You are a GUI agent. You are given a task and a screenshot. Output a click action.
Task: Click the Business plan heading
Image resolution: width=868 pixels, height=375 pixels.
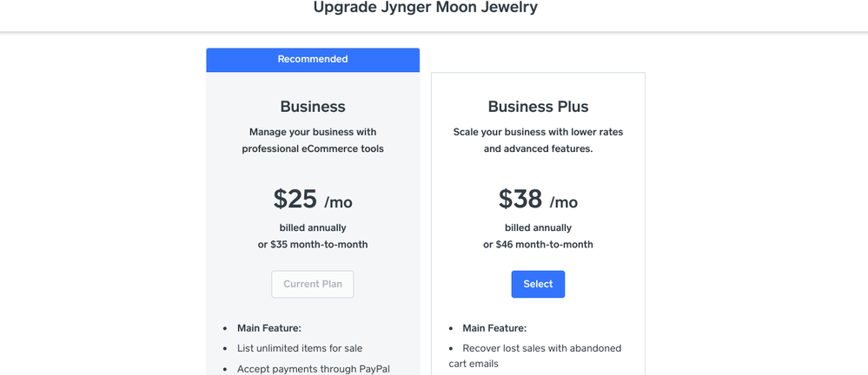(313, 106)
